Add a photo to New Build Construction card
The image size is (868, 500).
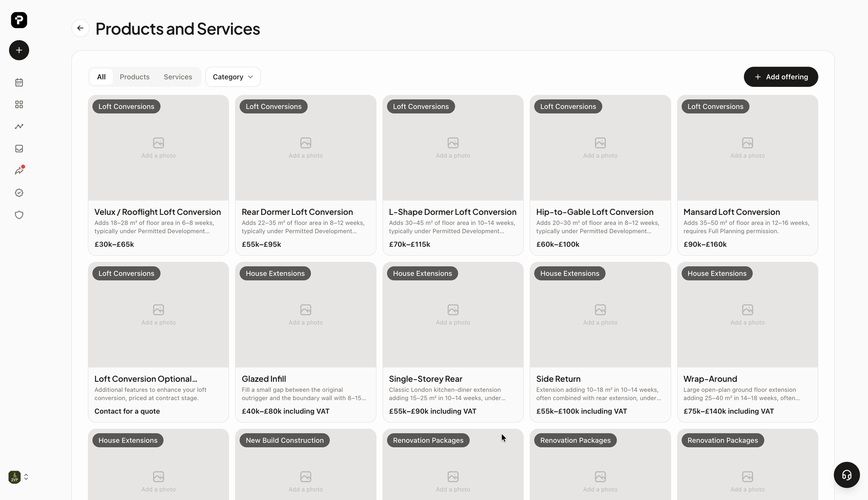tap(306, 482)
